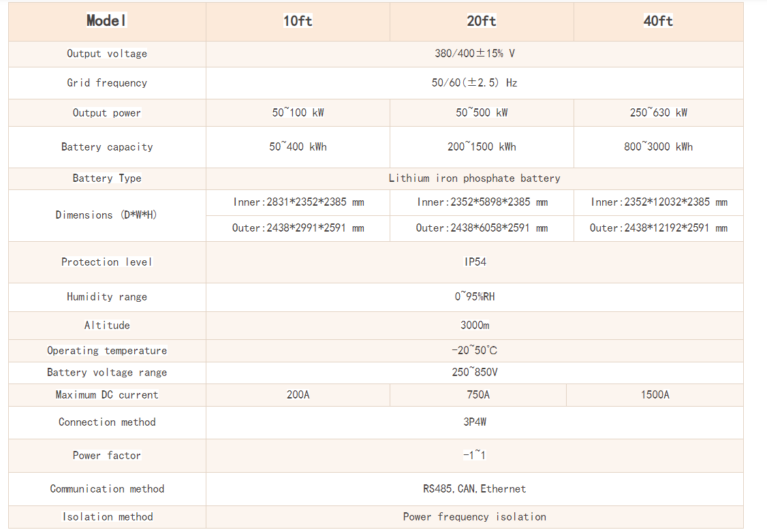Click the 50~100 kW output power cell

click(298, 113)
